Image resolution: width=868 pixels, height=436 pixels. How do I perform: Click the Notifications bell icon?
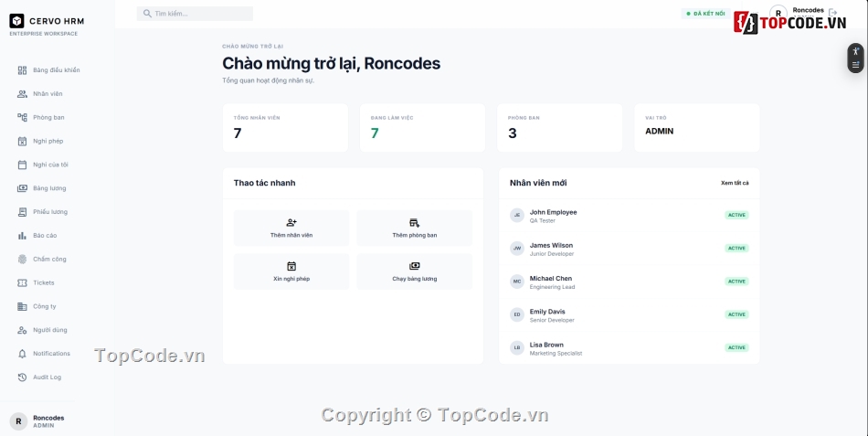[23, 354]
